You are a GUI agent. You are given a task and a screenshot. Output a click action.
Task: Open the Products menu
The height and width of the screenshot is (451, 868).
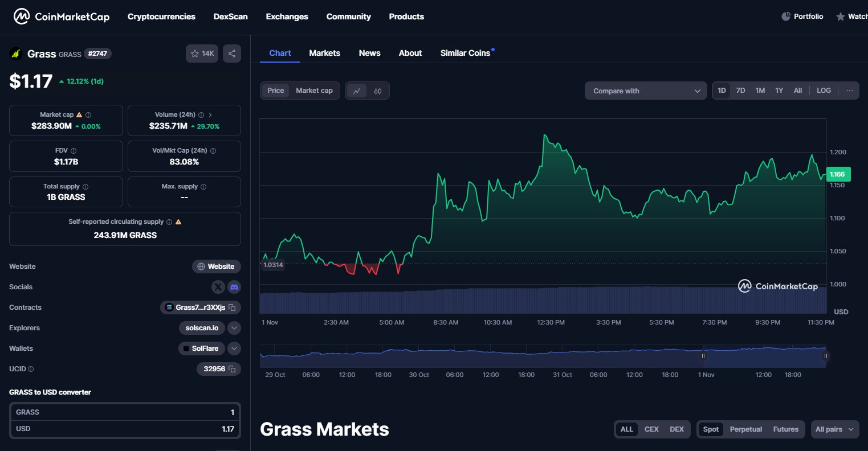406,17
